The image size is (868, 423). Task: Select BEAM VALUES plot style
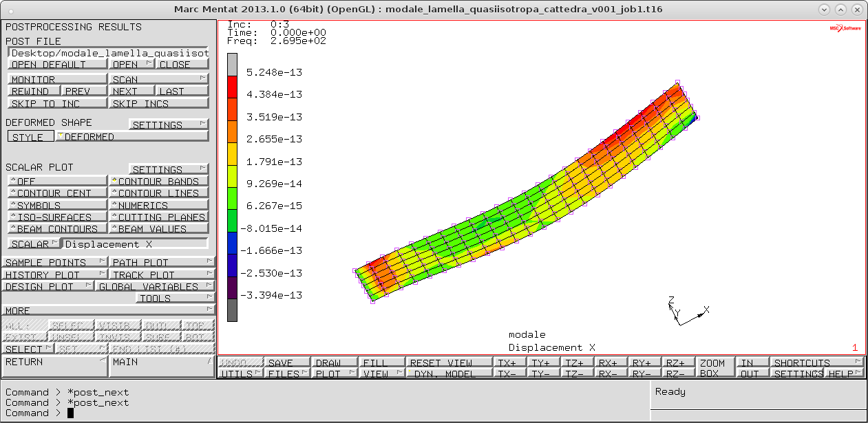pos(158,228)
